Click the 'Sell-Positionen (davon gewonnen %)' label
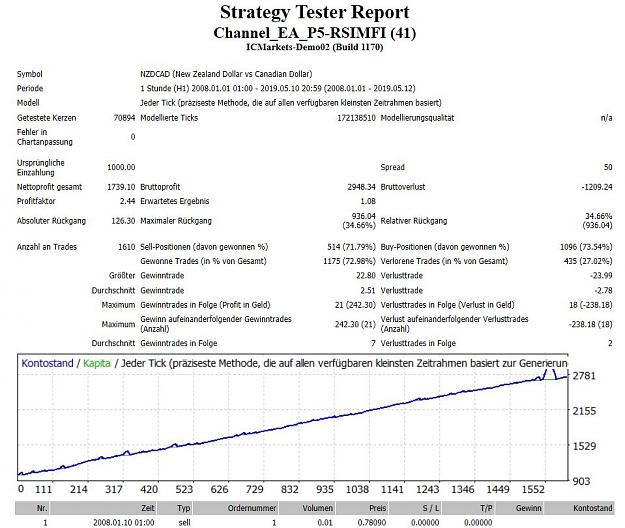625x528 pixels. coord(204,247)
